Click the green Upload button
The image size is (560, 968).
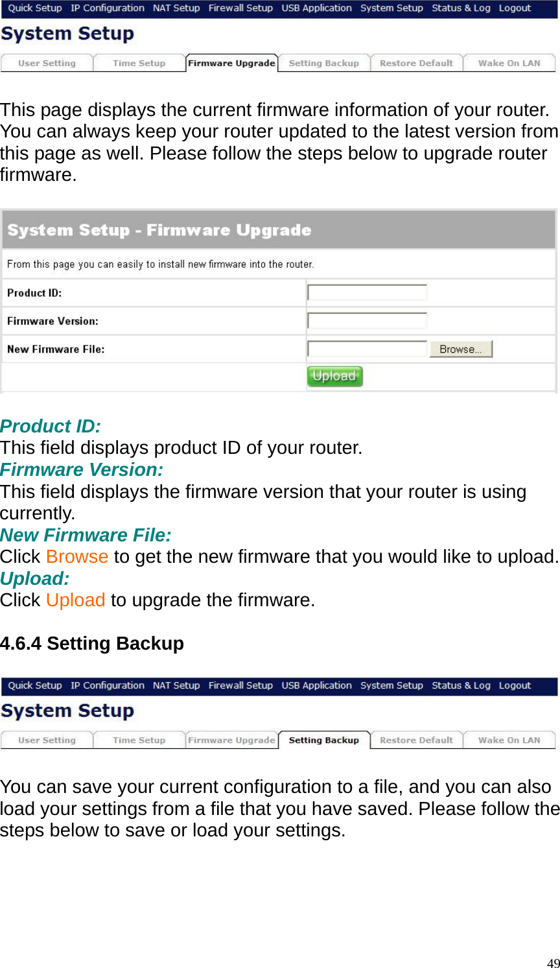(334, 376)
